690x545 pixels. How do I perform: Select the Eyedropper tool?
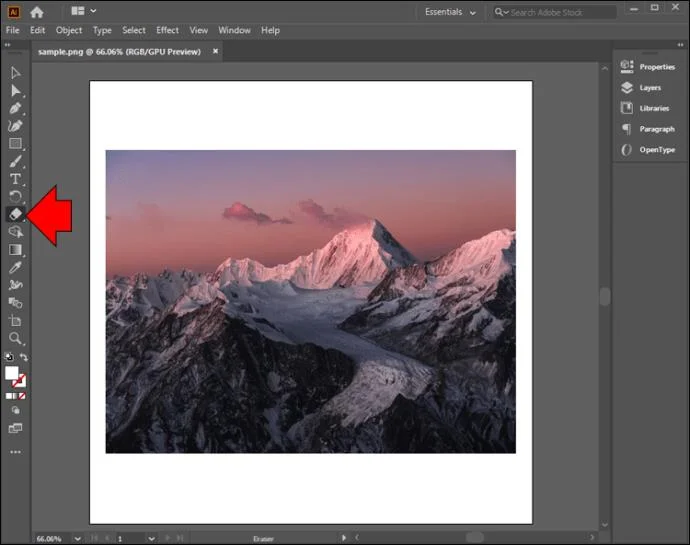[x=15, y=268]
